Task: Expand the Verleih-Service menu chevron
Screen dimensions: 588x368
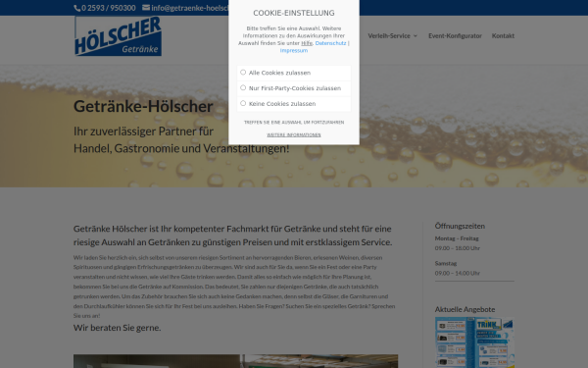Action: click(x=416, y=36)
